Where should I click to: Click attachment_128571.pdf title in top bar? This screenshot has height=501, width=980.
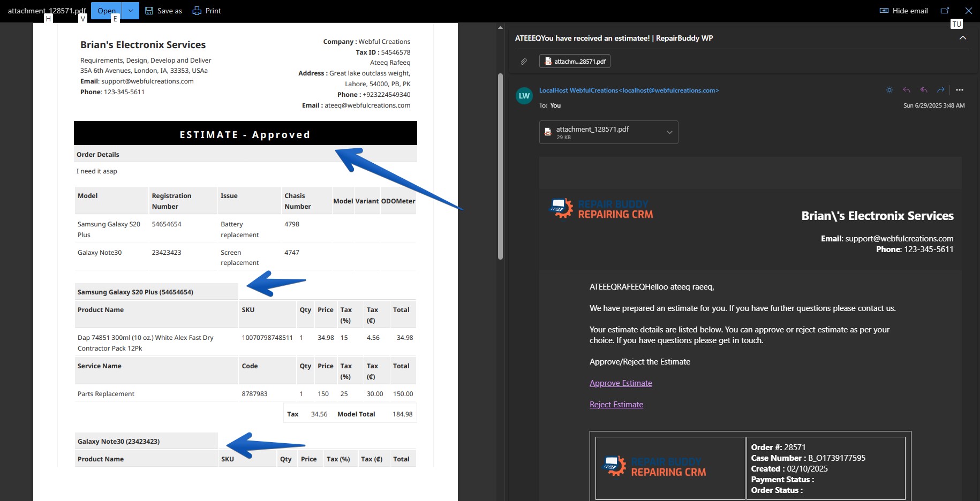tap(47, 11)
